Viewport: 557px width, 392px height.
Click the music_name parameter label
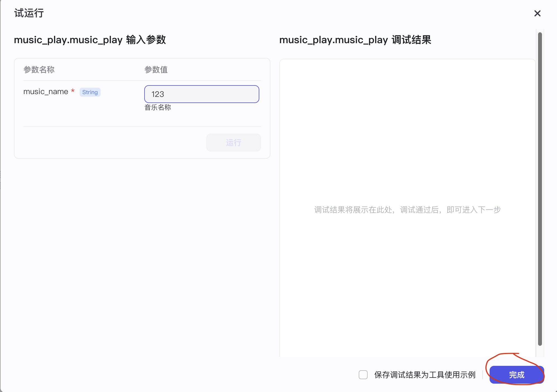click(46, 92)
